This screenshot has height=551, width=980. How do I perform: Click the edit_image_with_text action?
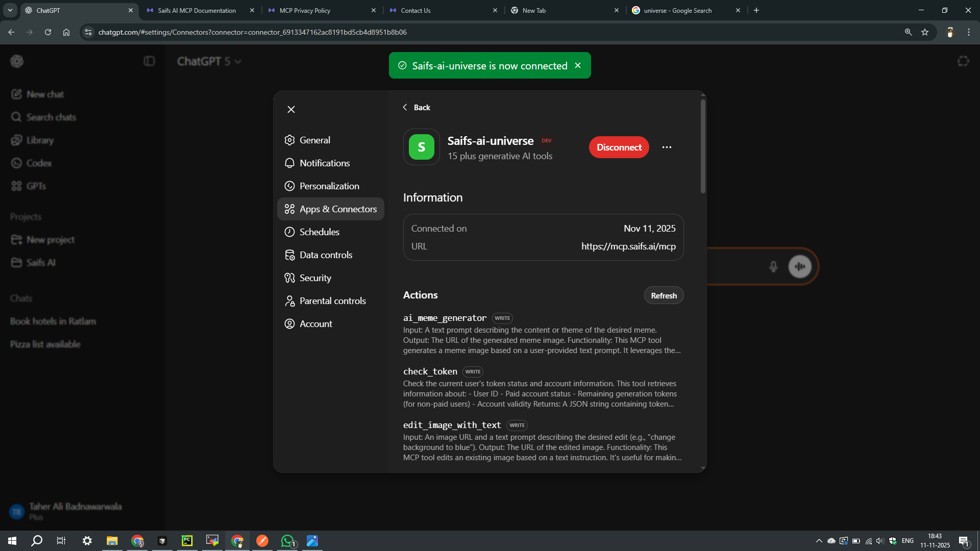coord(452,425)
